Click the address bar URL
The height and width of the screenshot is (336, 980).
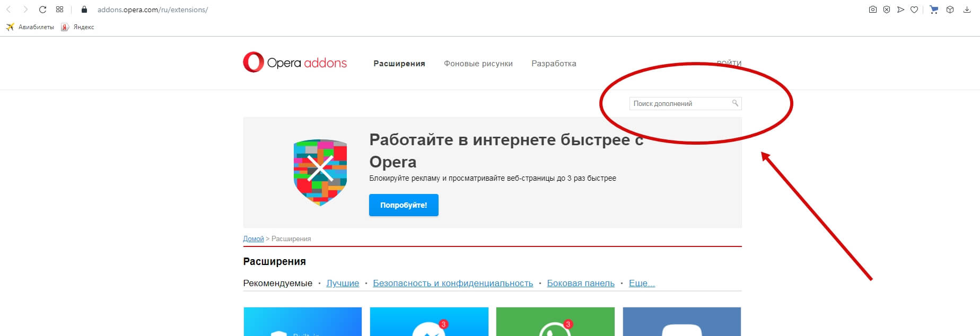tap(153, 10)
